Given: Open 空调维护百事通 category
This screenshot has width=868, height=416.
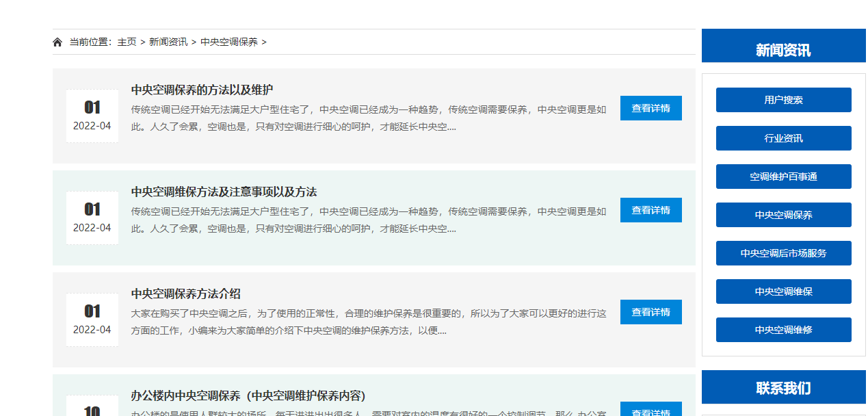Looking at the screenshot, I should coord(783,177).
